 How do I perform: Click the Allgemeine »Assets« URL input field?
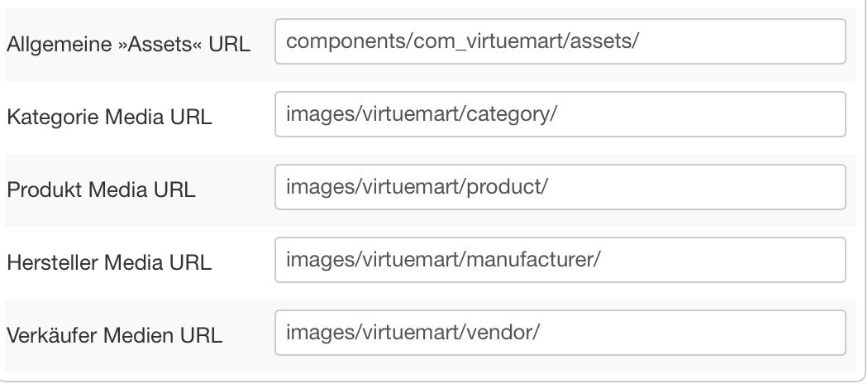pyautogui.click(x=560, y=42)
